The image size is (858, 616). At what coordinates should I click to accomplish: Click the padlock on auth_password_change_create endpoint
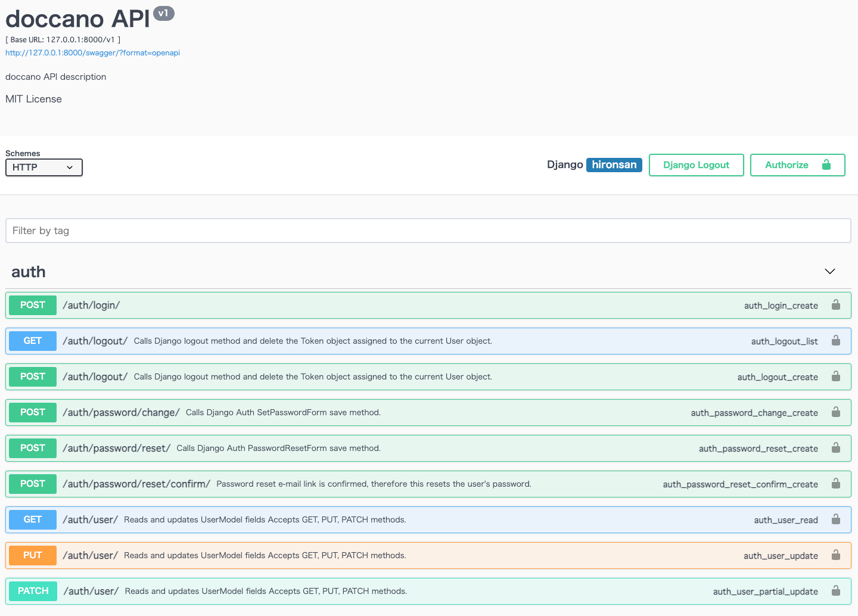pyautogui.click(x=836, y=412)
